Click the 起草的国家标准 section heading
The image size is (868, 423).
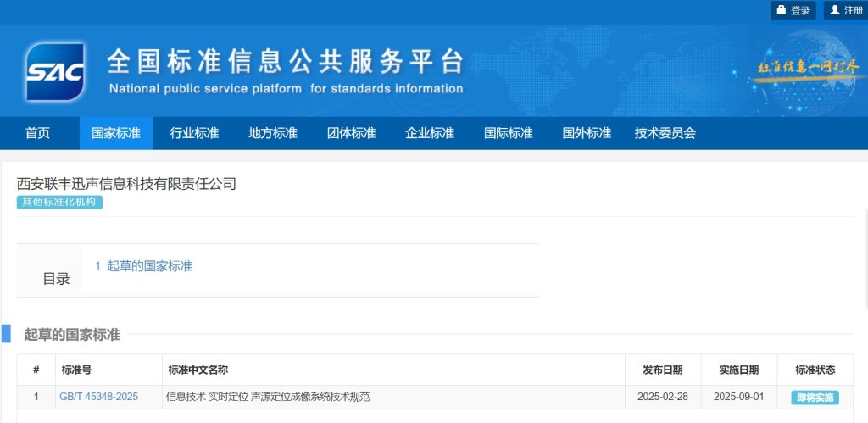point(72,334)
